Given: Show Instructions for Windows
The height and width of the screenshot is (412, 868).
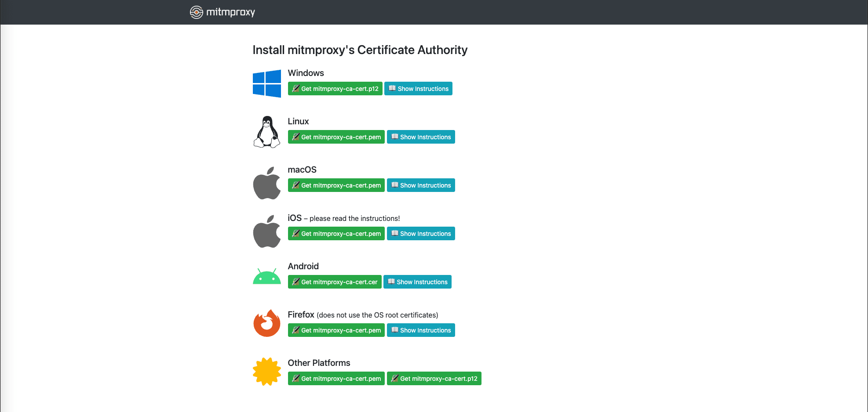Looking at the screenshot, I should point(418,89).
